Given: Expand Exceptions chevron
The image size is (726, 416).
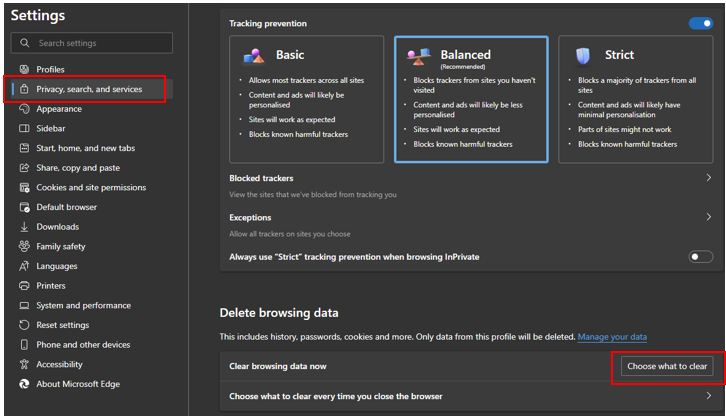Looking at the screenshot, I should [x=708, y=217].
